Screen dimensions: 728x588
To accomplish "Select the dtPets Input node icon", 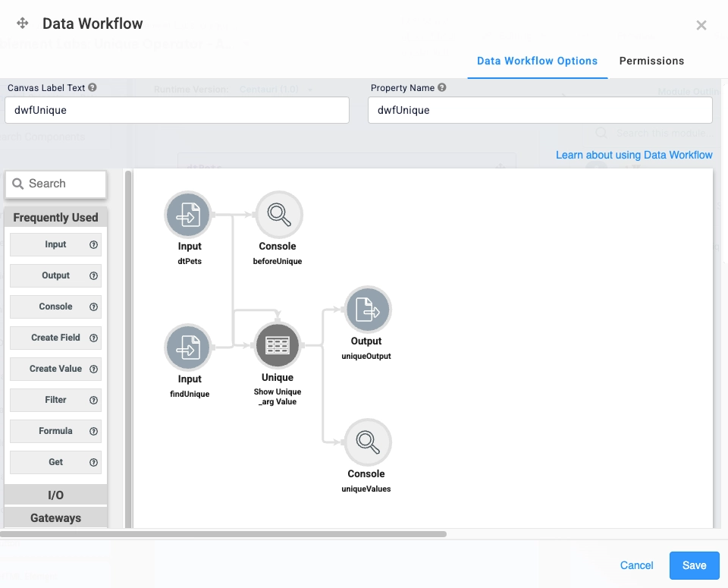I will tap(187, 215).
